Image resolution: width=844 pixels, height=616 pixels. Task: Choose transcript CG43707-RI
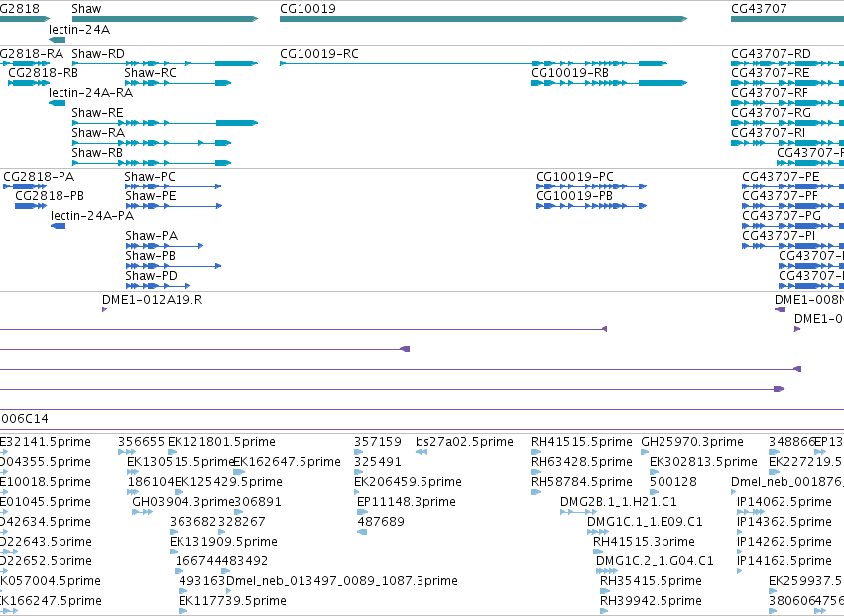pyautogui.click(x=768, y=133)
